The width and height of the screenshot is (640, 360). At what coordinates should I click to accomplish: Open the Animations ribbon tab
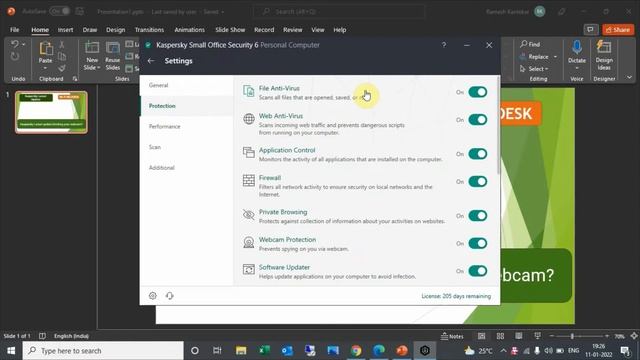pos(189,30)
